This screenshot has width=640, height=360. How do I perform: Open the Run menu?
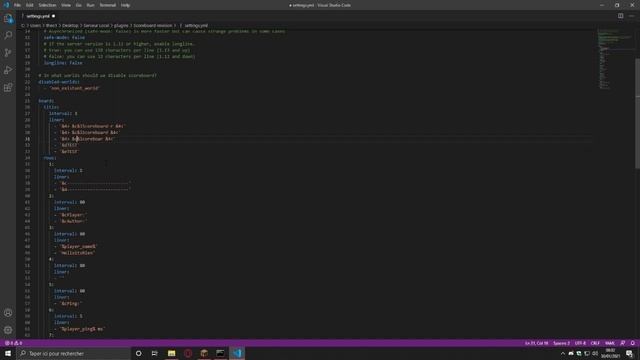[x=90, y=5]
